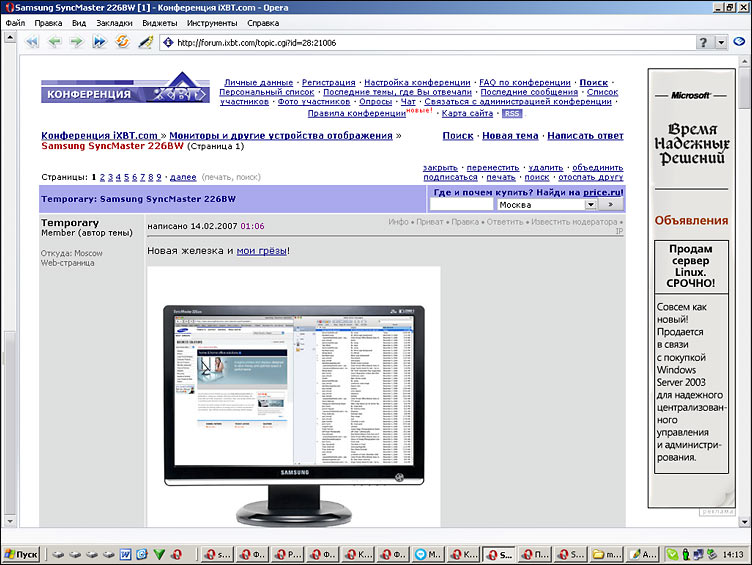This screenshot has height=565, width=752.
Task: Go forward with the green Forward arrow
Action: [76, 42]
